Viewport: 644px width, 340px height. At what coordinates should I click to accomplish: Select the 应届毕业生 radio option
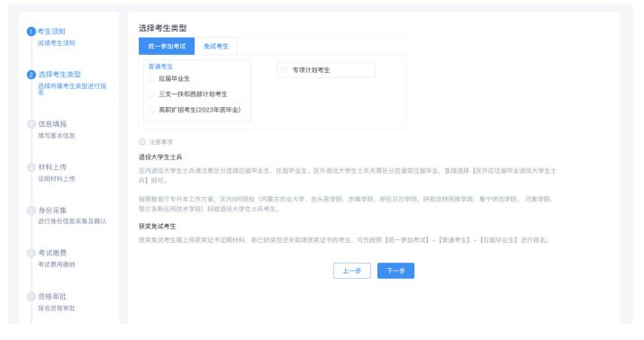[151, 79]
